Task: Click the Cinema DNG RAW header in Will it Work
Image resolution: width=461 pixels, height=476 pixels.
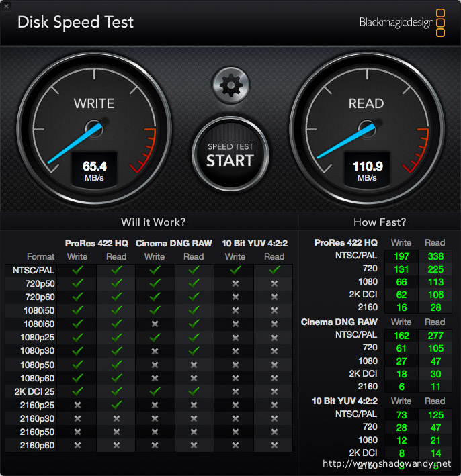Action: [x=174, y=243]
